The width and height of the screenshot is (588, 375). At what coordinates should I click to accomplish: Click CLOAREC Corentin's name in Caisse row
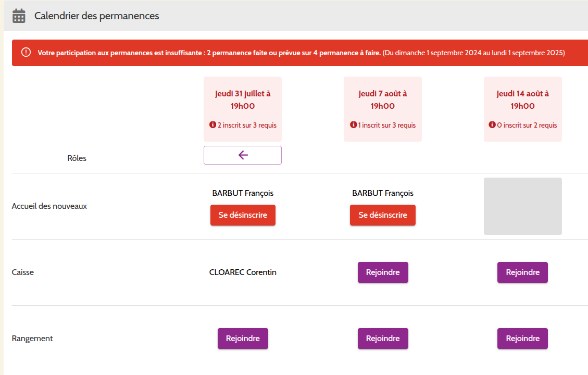tap(243, 272)
